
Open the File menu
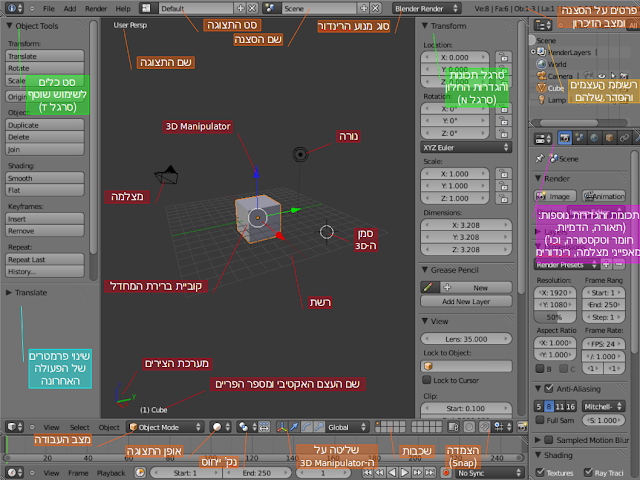[49, 9]
